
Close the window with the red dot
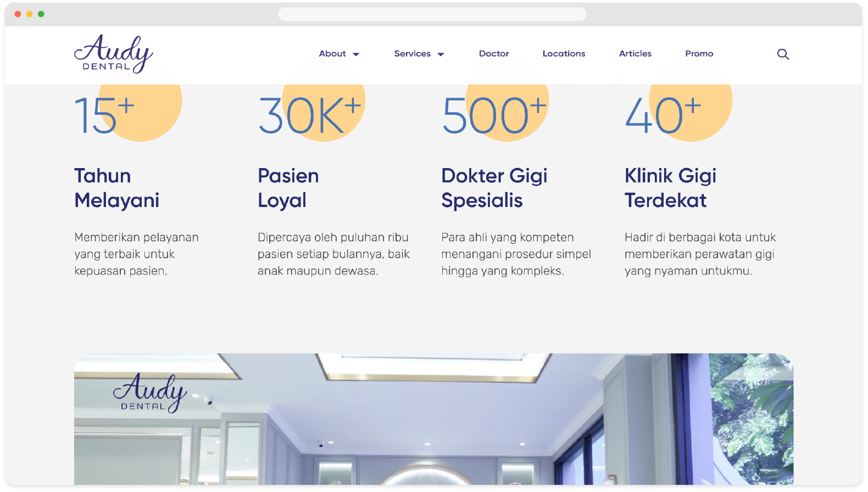pos(18,14)
